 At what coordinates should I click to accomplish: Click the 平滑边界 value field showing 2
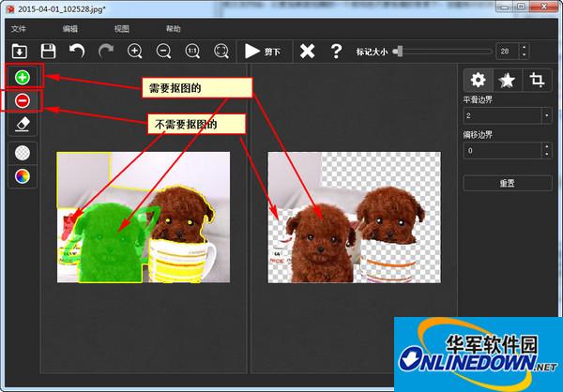pos(502,115)
